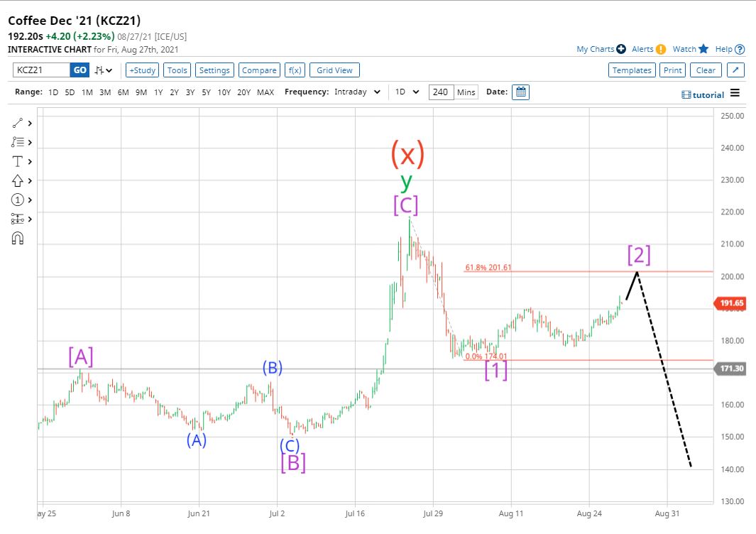Click the Alerts exclamation icon
The width and height of the screenshot is (756, 534).
pos(661,49)
